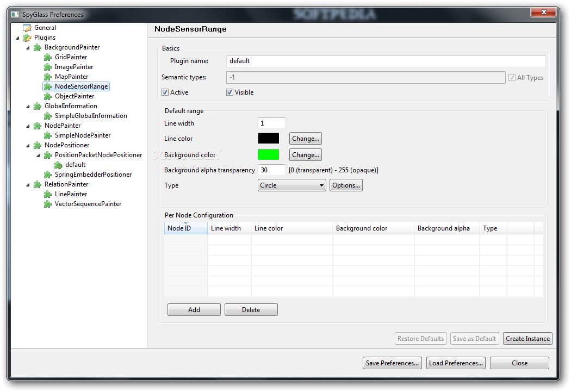Click the BackgroundPainter plugin icon

coord(37,48)
